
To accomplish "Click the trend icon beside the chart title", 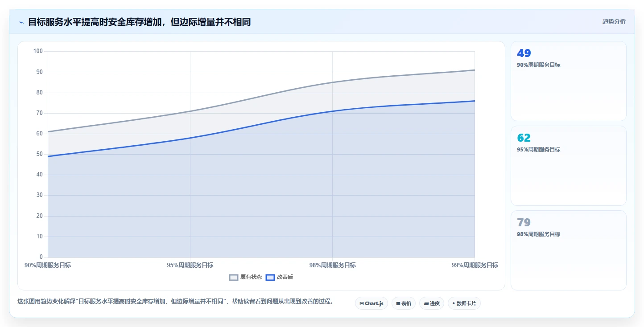I will click(x=21, y=22).
